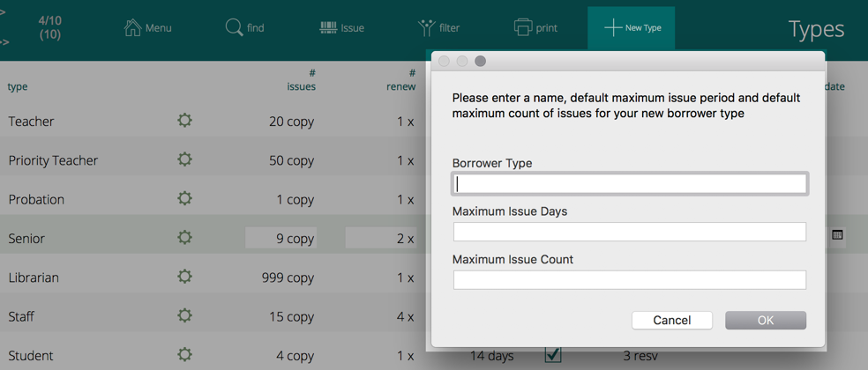Click the Maximum Issue Days field
The width and height of the screenshot is (868, 370).
[x=629, y=232]
